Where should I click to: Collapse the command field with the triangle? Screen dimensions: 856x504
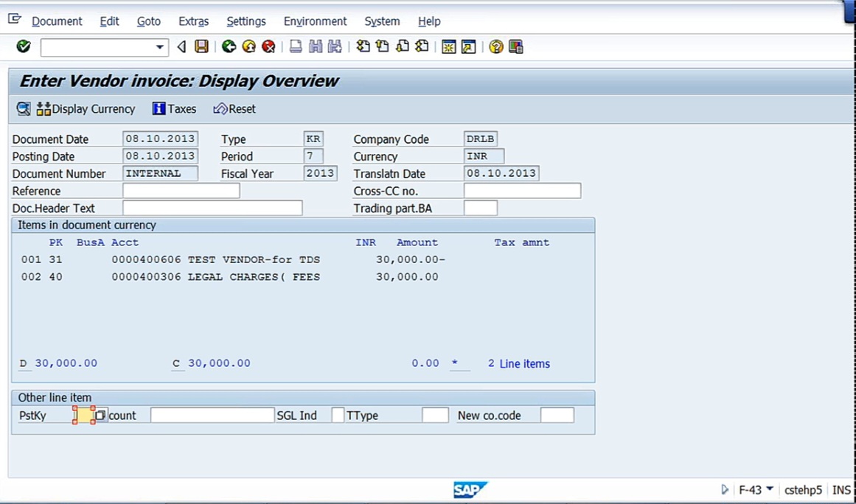[x=181, y=47]
